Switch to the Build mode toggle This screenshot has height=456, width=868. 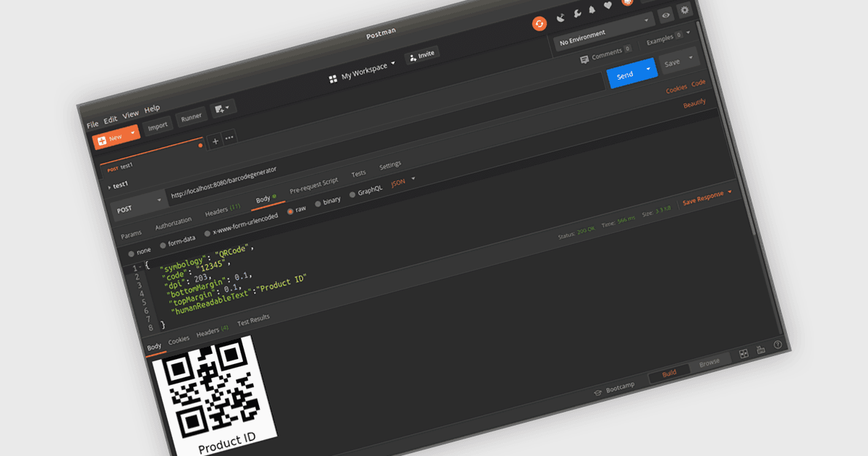(669, 373)
